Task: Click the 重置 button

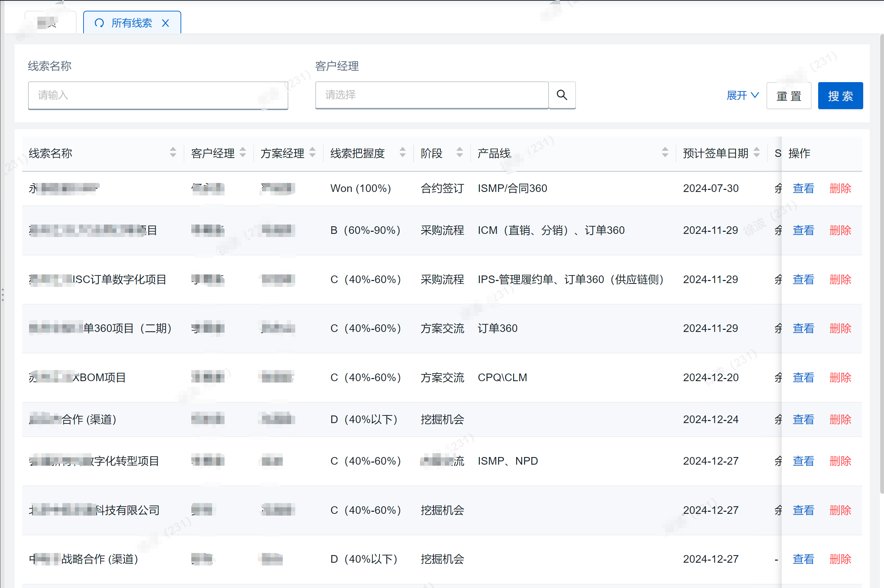Action: coord(789,96)
